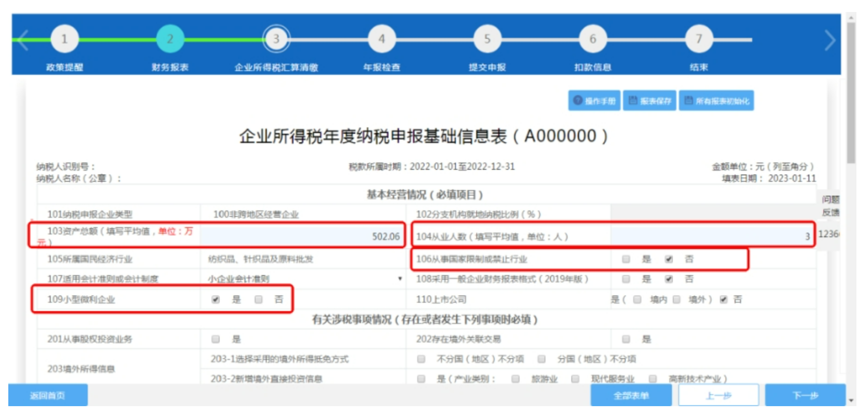Check 是 for 203-2新增境外直接投资信息
The image size is (868, 414).
pyautogui.click(x=421, y=379)
